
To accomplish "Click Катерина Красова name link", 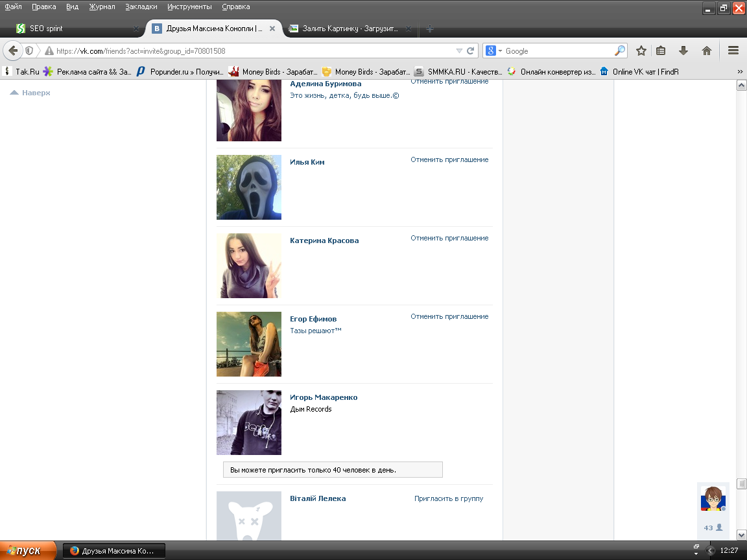I will point(324,240).
